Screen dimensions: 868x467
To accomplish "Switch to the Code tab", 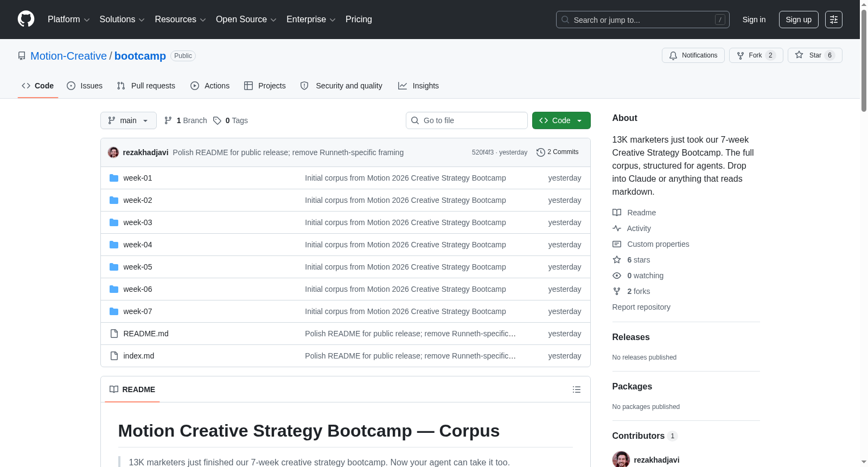I will pyautogui.click(x=38, y=86).
